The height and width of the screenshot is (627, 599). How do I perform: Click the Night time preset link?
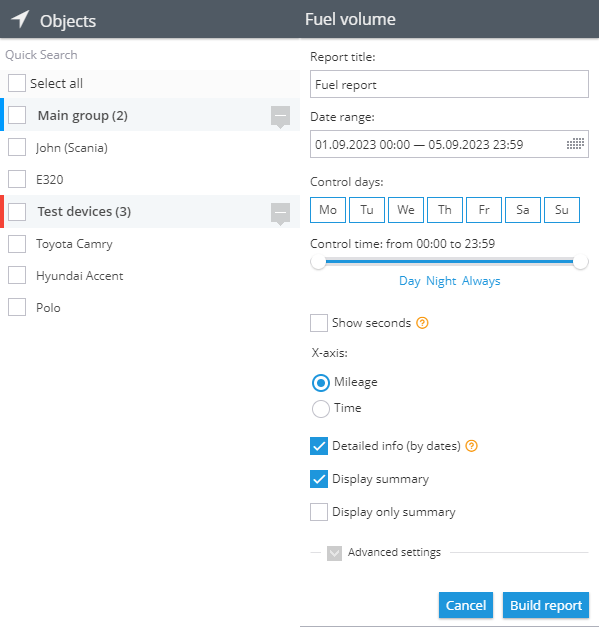[441, 281]
